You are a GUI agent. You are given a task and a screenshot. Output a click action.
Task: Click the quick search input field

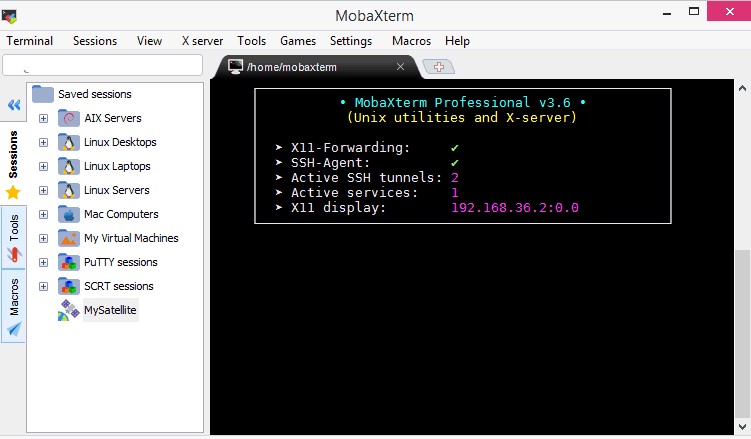click(x=102, y=65)
